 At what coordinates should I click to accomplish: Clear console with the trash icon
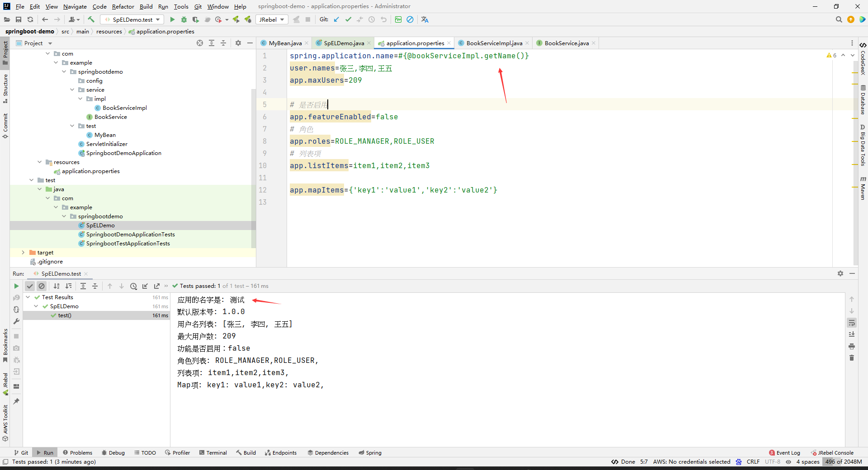[852, 358]
